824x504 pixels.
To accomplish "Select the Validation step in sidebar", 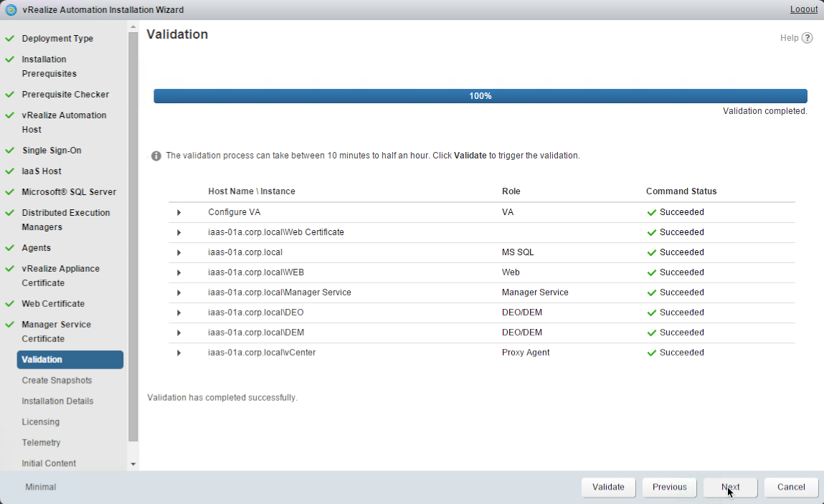I will 70,359.
